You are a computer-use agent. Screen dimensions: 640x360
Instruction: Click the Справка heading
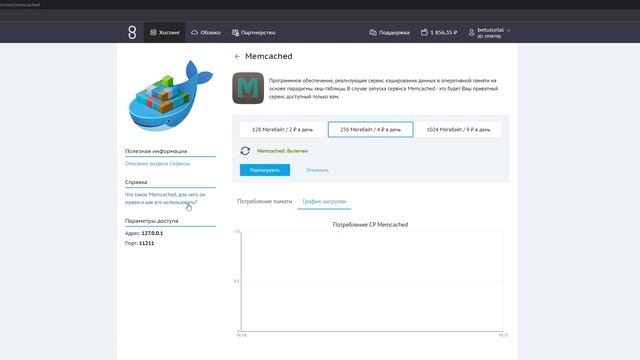pos(136,182)
